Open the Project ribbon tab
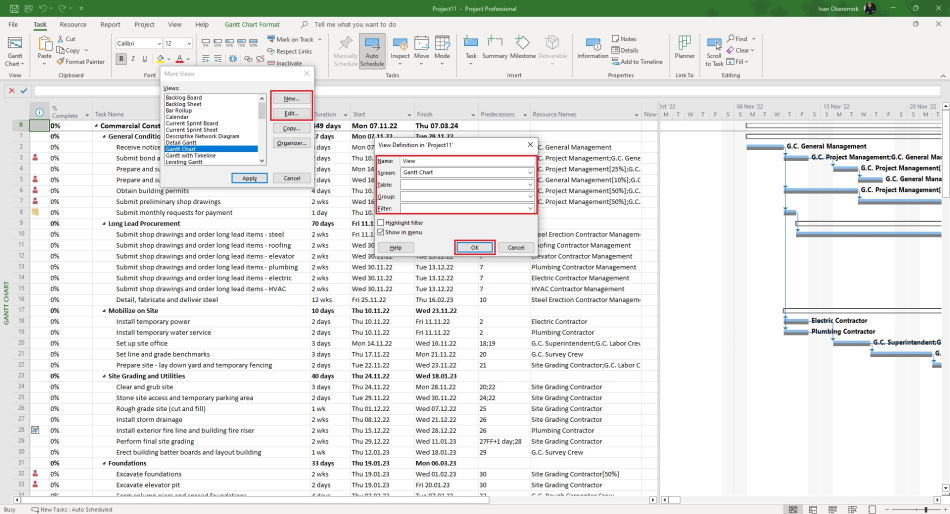 (x=144, y=24)
